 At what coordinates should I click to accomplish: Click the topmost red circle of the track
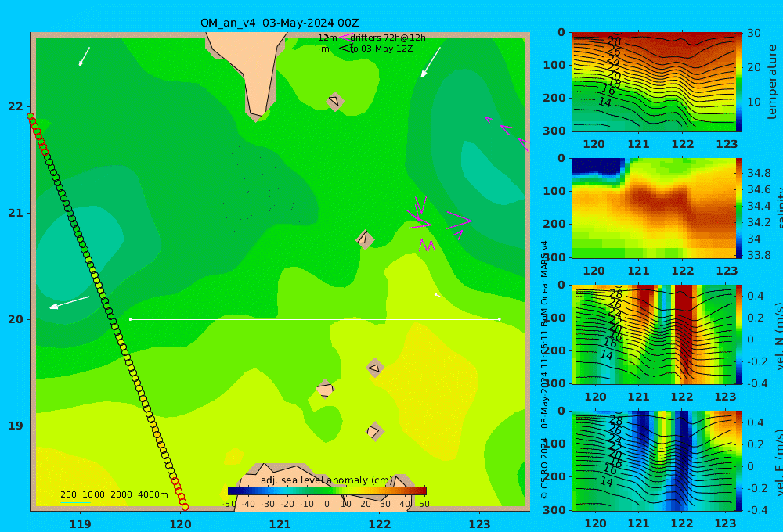click(31, 117)
